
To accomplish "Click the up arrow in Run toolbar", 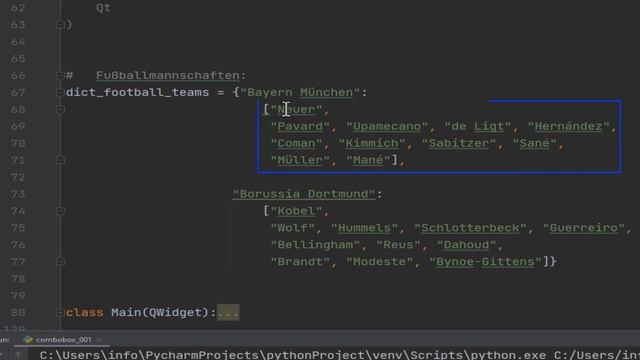I will [18, 355].
